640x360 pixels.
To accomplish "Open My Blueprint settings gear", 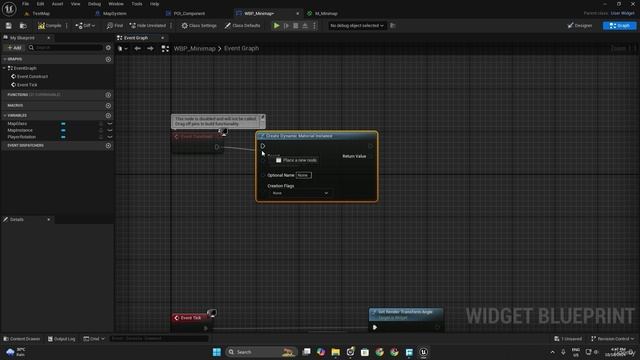I will click(108, 48).
